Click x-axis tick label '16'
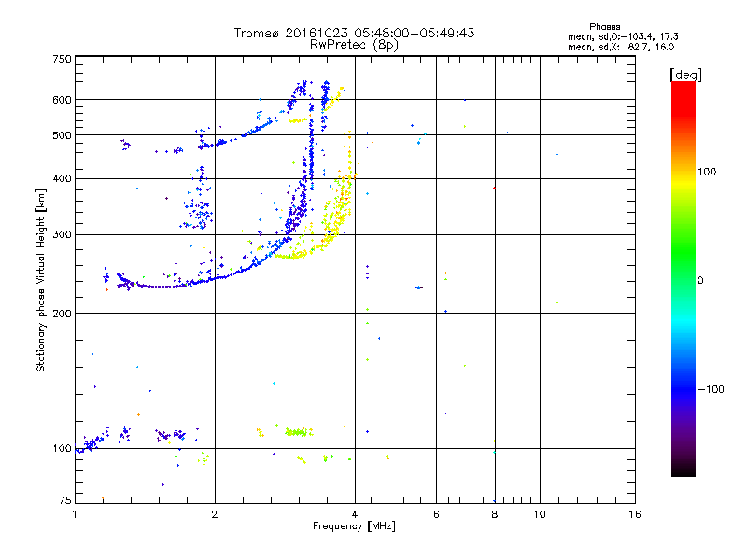This screenshot has width=747, height=560. 635,514
